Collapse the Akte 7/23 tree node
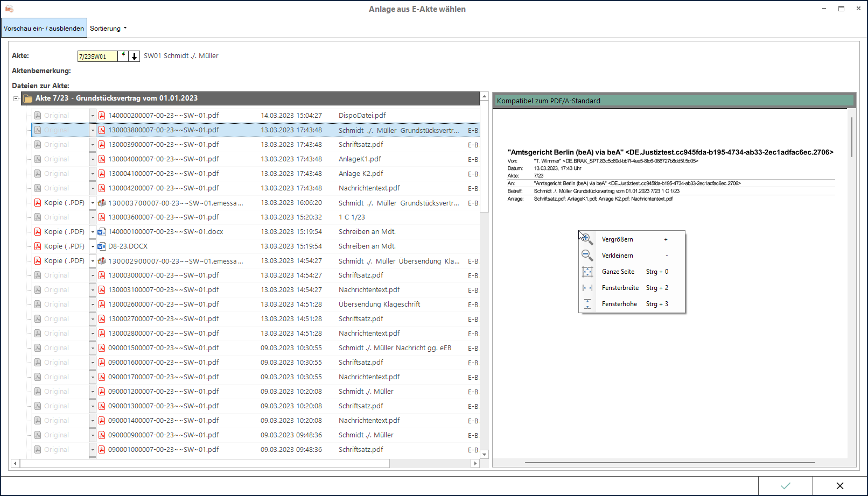This screenshot has width=868, height=496. (x=16, y=98)
